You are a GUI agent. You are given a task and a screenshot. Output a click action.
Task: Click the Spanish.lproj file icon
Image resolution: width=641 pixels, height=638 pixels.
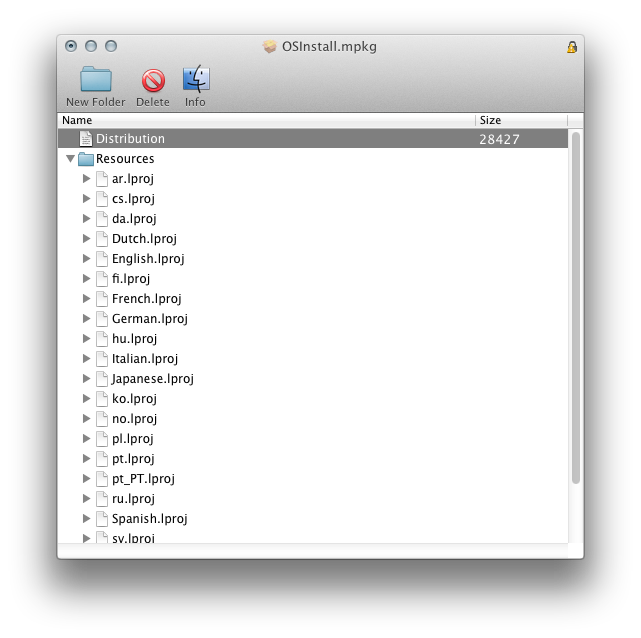102,519
